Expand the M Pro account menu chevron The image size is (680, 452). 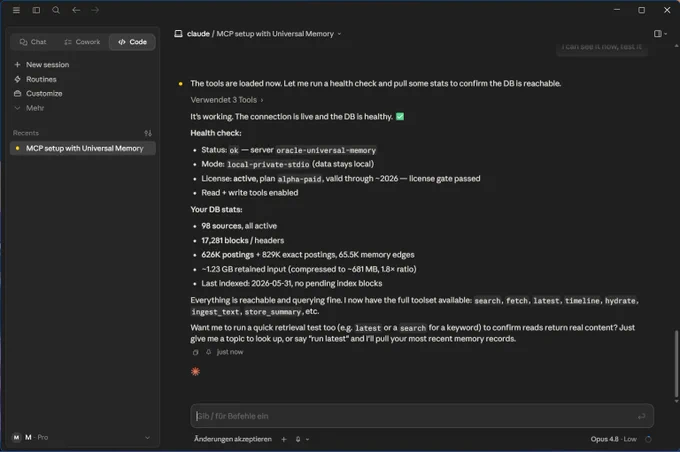coord(147,437)
